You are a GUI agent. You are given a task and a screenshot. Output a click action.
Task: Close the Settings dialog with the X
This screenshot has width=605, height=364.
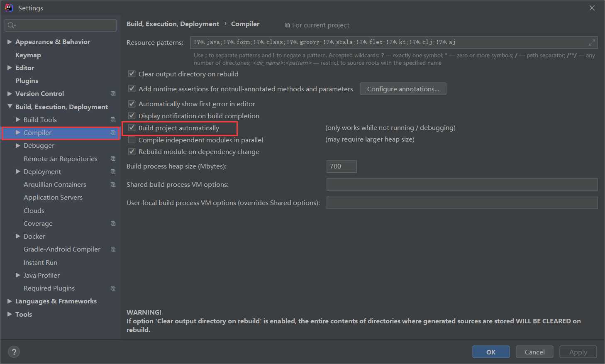click(x=592, y=8)
